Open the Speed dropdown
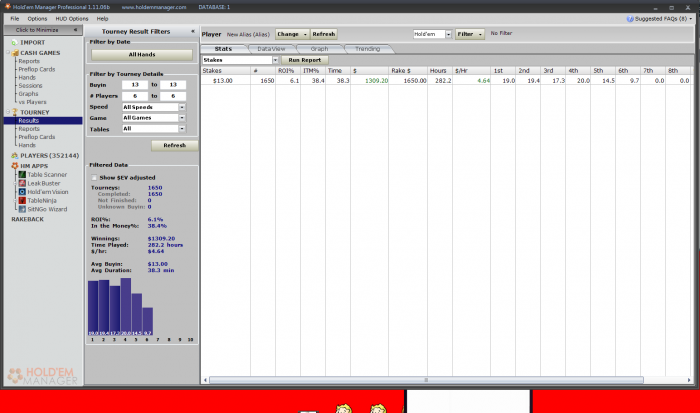 point(182,107)
